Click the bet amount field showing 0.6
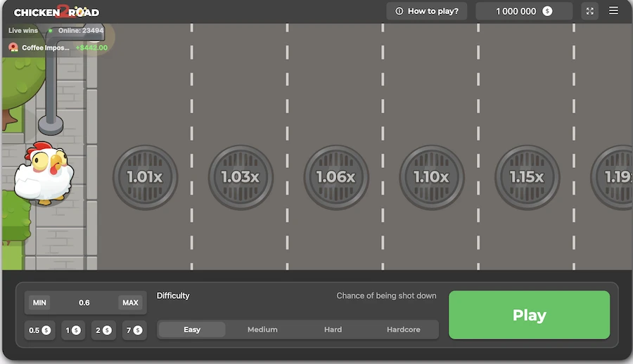This screenshot has width=633, height=364. coord(84,303)
